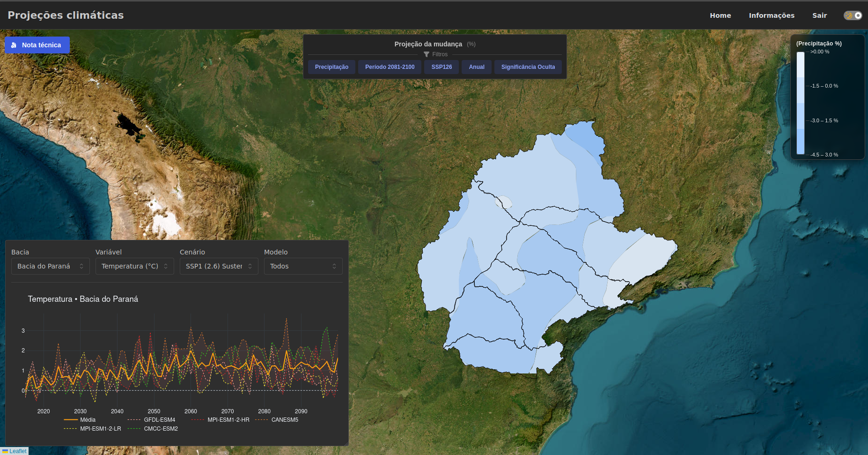868x455 pixels.
Task: Click the orange Média line marker in legend
Action: (x=71, y=420)
